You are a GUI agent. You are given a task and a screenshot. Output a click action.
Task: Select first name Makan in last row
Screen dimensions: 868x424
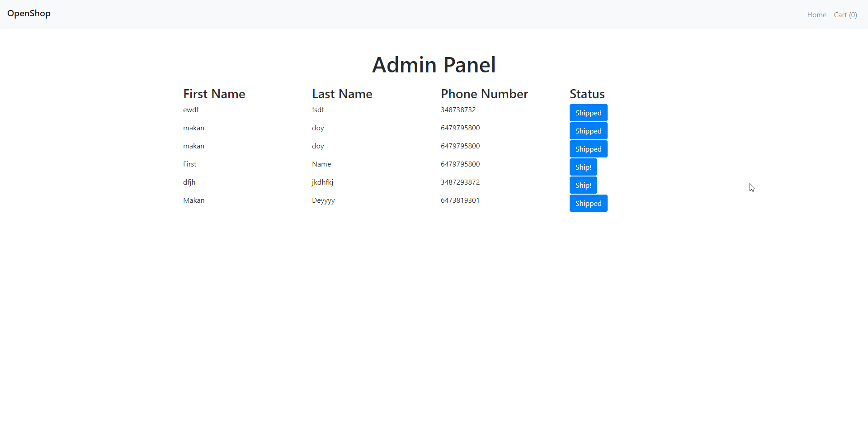(x=193, y=200)
